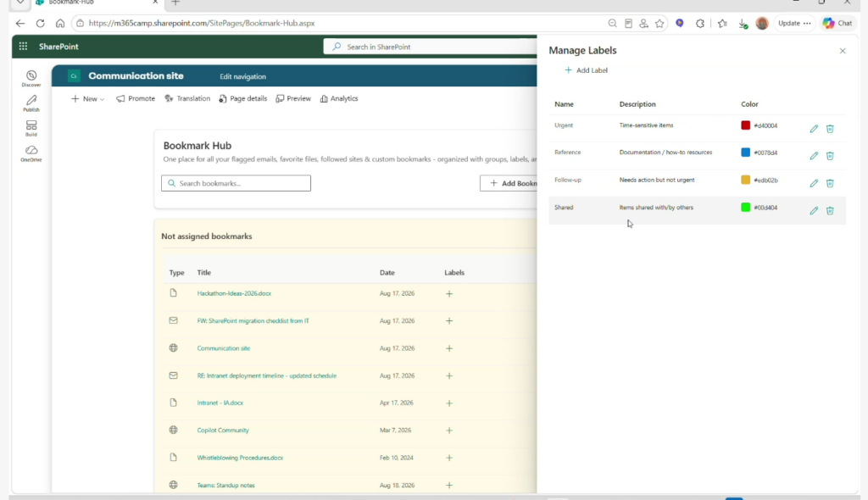The width and height of the screenshot is (868, 500).
Task: Close the Manage Labels panel
Action: click(843, 51)
